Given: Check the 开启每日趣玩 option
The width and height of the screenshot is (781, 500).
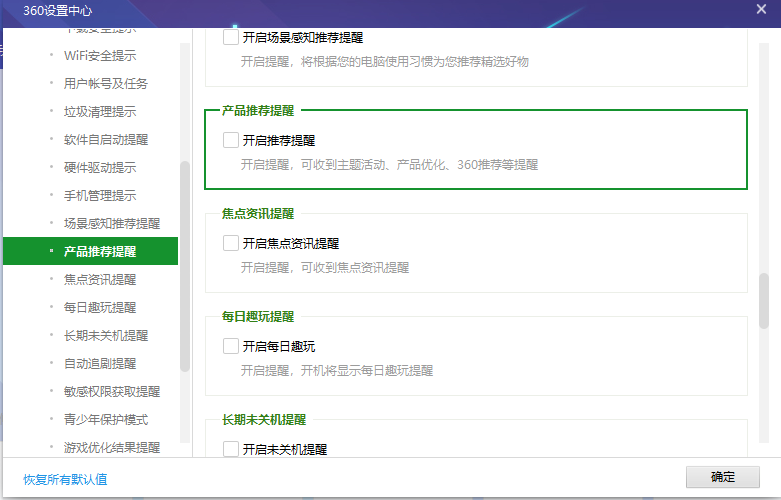Looking at the screenshot, I should click(231, 347).
